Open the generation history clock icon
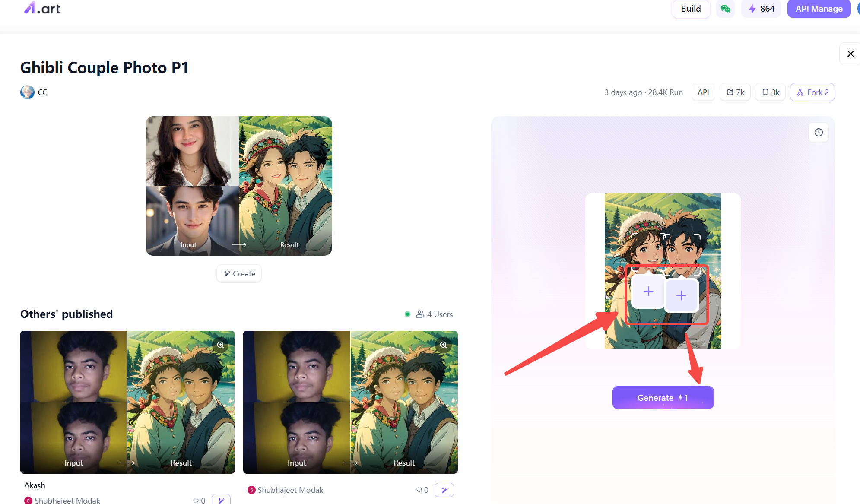The image size is (860, 504). (818, 133)
